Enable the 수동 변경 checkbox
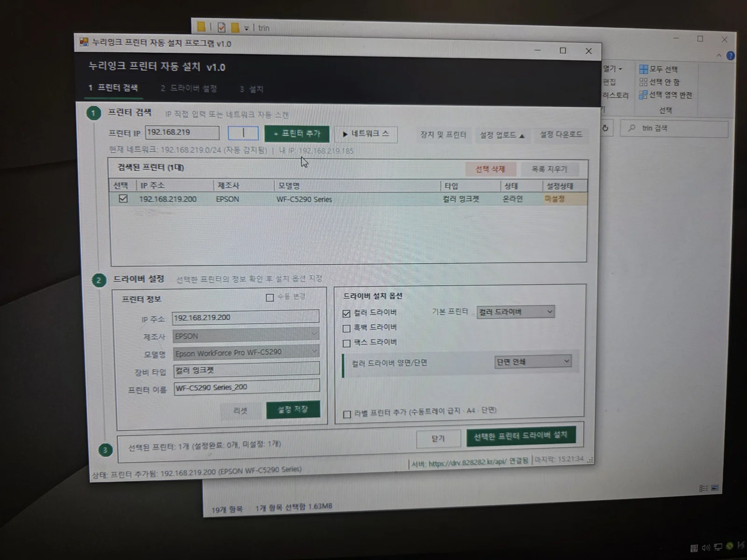Image resolution: width=747 pixels, height=560 pixels. click(x=270, y=297)
